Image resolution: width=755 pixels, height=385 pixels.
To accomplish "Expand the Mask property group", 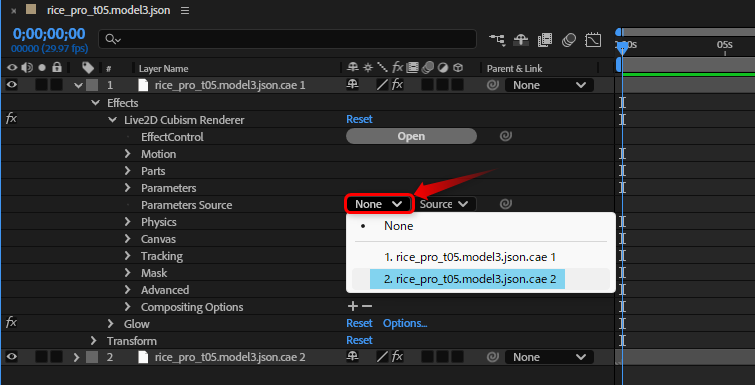I will (128, 273).
